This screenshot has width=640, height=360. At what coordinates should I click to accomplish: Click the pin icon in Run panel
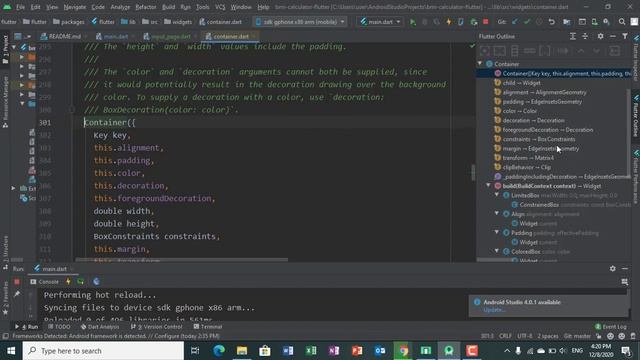tap(17, 294)
